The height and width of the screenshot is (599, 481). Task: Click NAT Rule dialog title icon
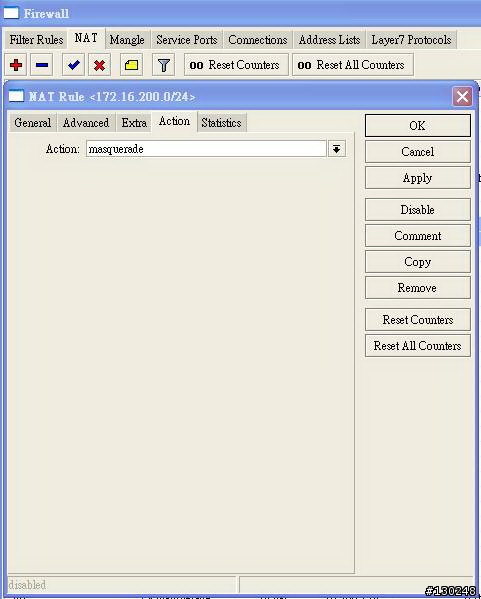coord(16,96)
